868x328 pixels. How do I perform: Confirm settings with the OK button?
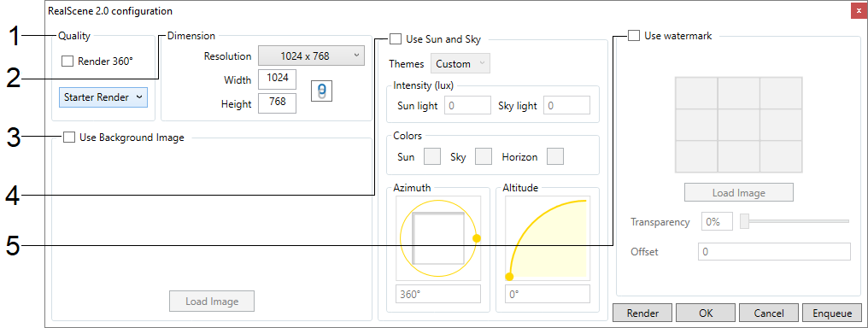[706, 313]
